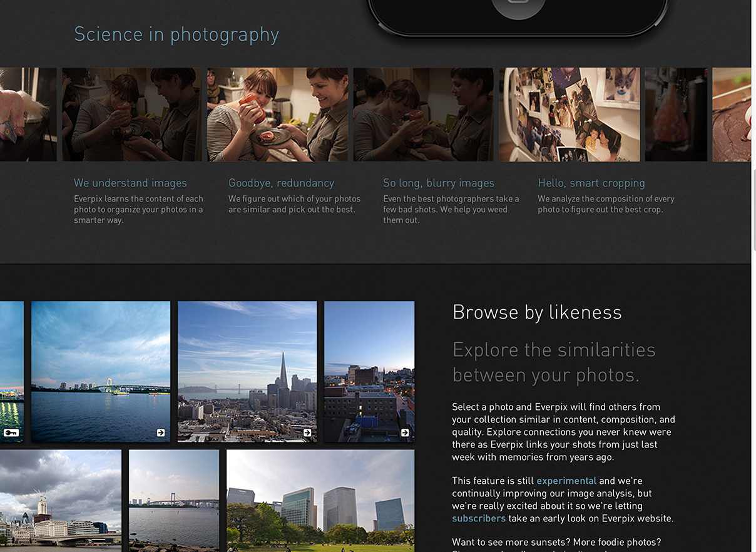This screenshot has width=756, height=552.
Task: Select the bright center photo of two women
Action: [x=277, y=115]
